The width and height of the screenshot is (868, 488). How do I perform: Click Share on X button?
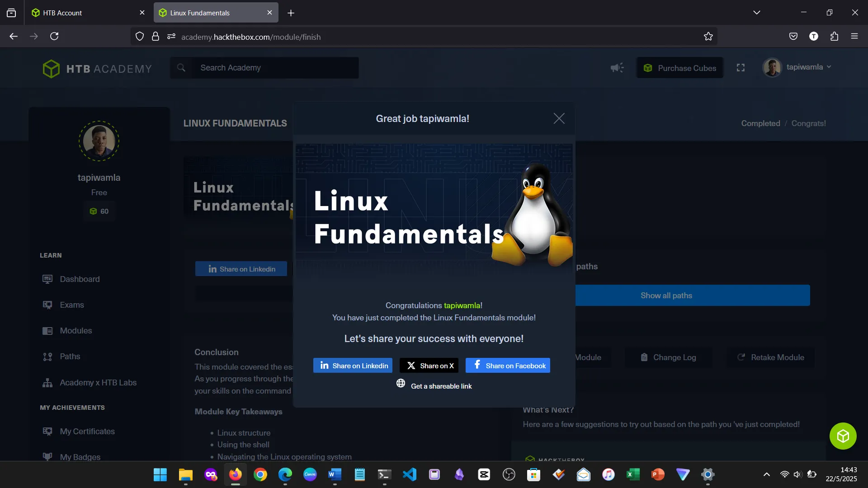429,366
